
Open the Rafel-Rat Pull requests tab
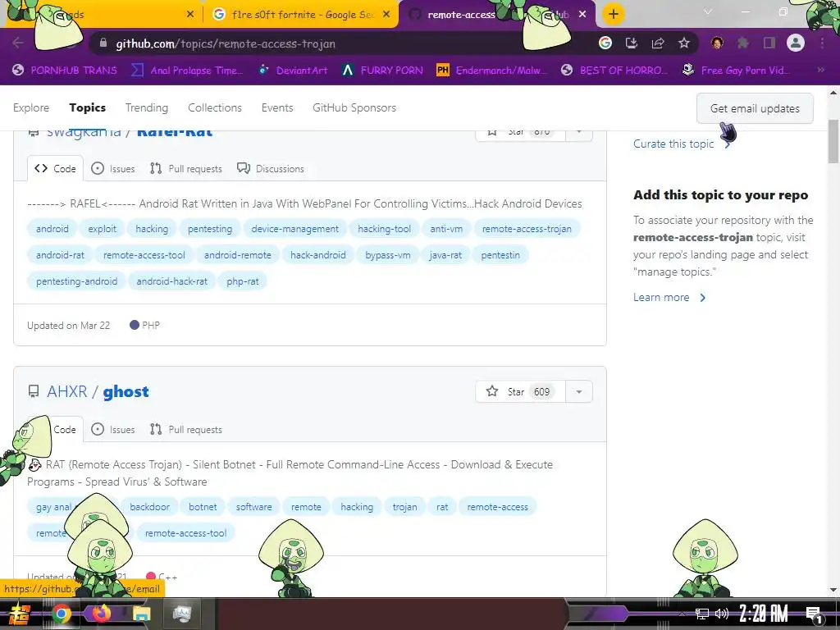click(x=186, y=168)
